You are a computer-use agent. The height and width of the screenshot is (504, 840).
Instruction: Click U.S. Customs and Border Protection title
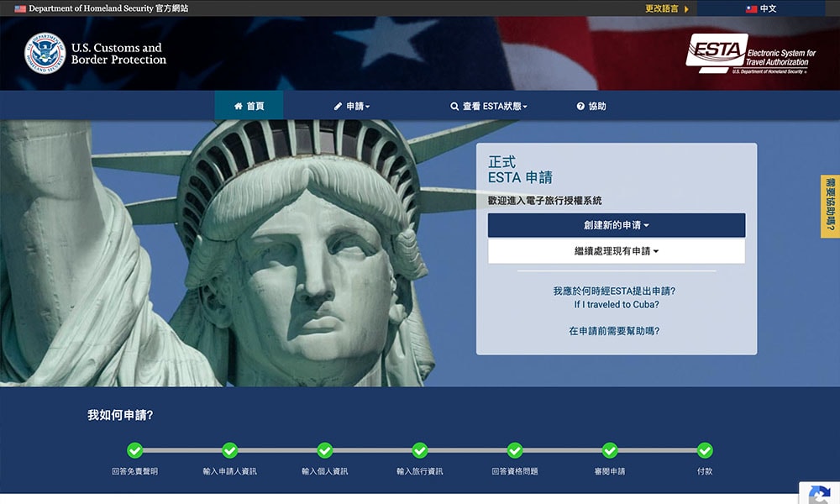click(x=118, y=54)
